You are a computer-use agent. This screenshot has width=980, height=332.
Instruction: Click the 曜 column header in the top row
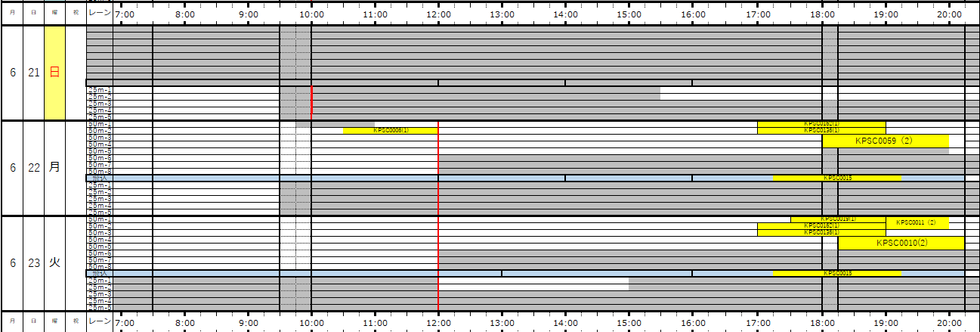(x=54, y=13)
